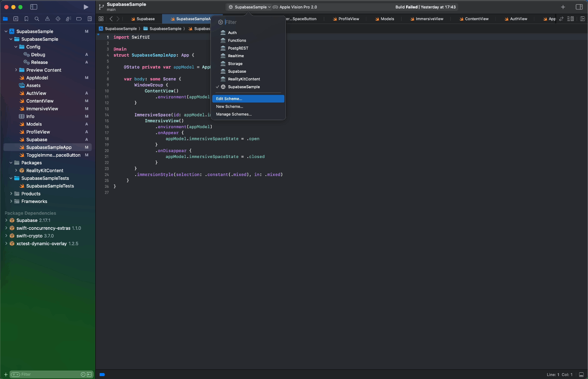Screen dimensions: 588x379
Task: Switch to the ProfileView tab
Action: coord(346,19)
